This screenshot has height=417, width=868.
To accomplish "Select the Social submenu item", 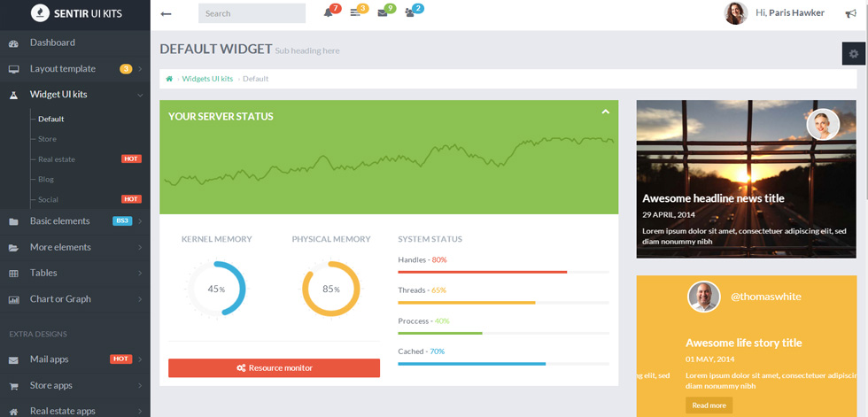I will pos(48,200).
